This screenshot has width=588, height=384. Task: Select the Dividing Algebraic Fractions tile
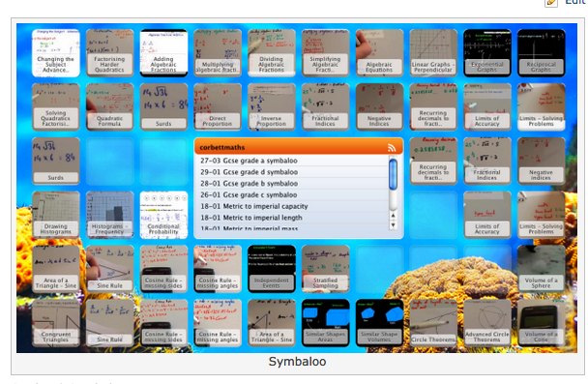(x=272, y=53)
